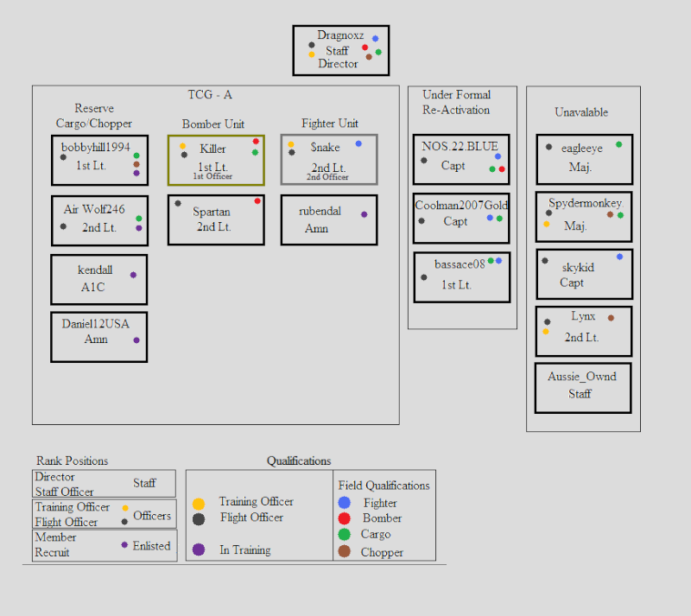Click the blue Fighter dot in the legend
Image resolution: width=691 pixels, height=616 pixels.
tap(344, 502)
